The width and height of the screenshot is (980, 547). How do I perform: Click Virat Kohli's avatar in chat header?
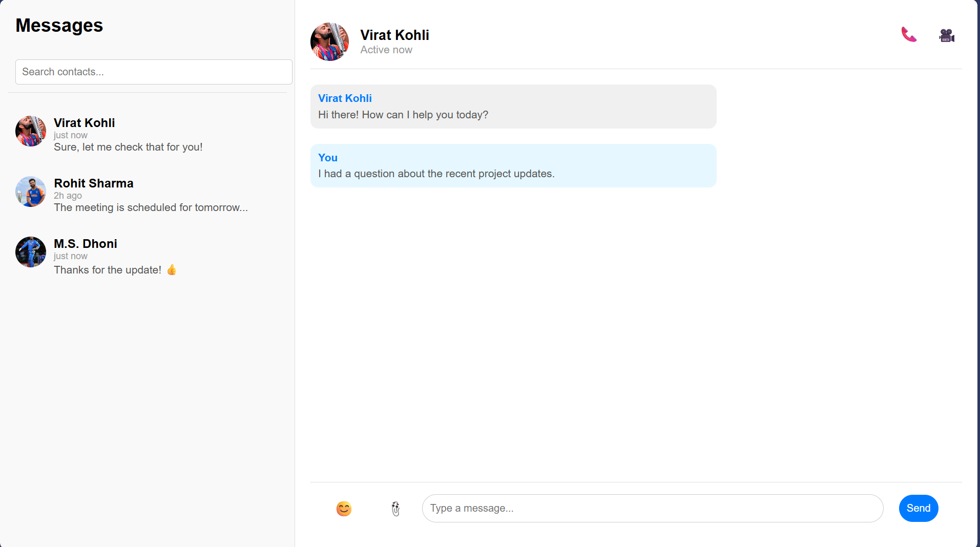tap(329, 41)
